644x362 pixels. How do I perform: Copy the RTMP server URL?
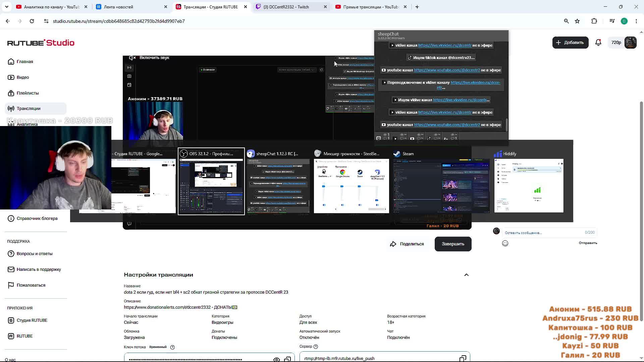pos(463,359)
